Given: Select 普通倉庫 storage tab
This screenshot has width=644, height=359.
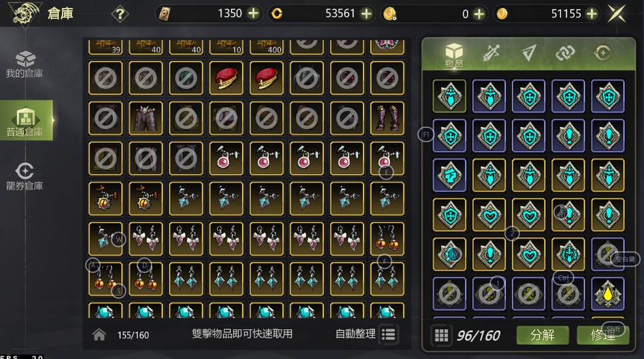Looking at the screenshot, I should pyautogui.click(x=26, y=120).
